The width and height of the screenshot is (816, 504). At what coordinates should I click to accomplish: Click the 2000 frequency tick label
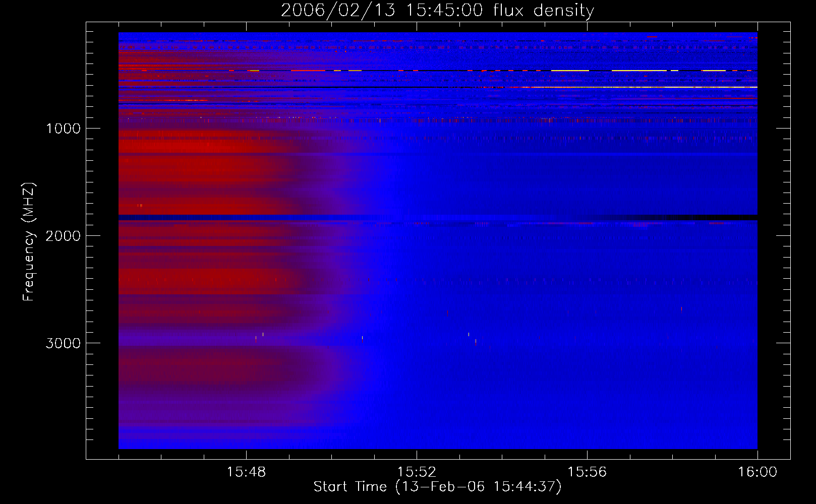pyautogui.click(x=63, y=236)
